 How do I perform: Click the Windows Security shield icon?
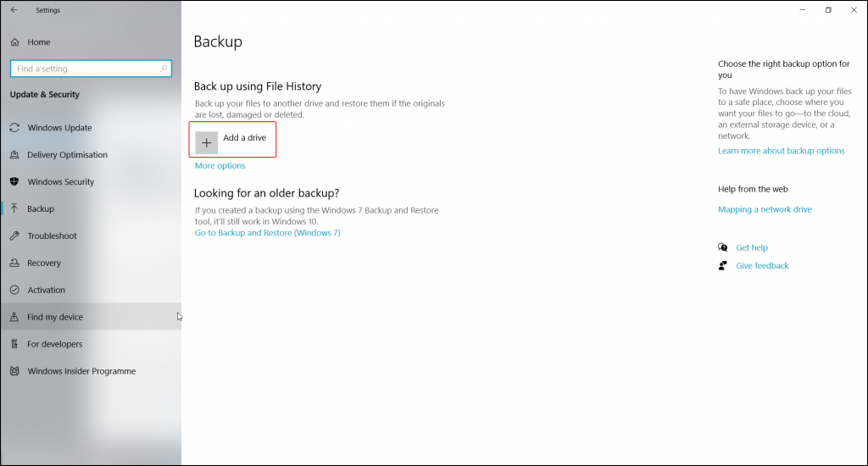coord(14,182)
